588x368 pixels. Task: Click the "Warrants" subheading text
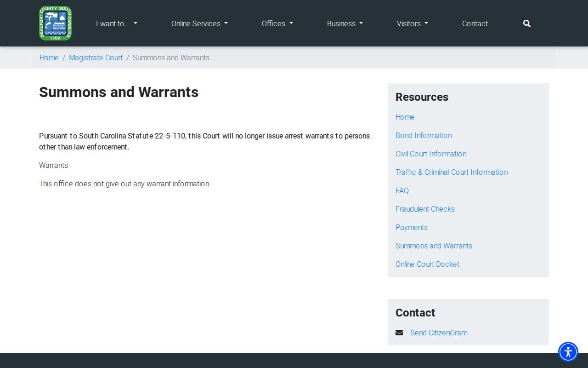(x=53, y=165)
